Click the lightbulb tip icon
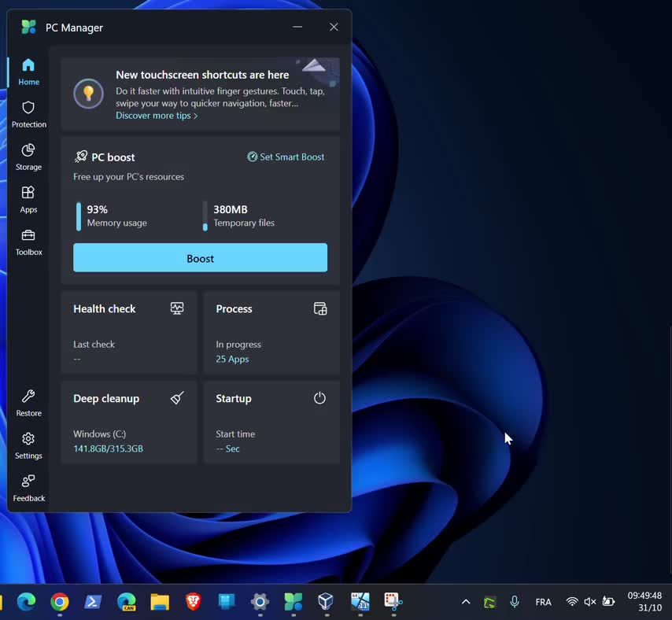Screen dimensions: 672x620 point(88,94)
